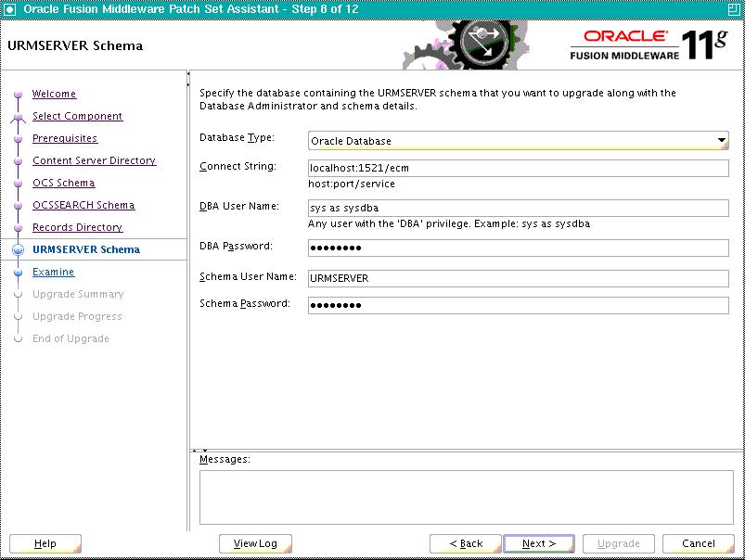Select the current URMSERVER Schema step

tap(86, 249)
